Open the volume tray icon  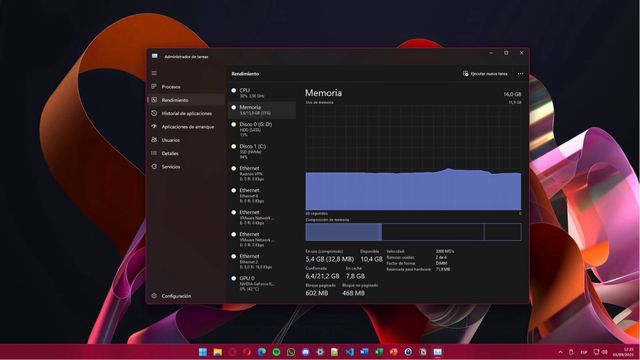(x=605, y=352)
